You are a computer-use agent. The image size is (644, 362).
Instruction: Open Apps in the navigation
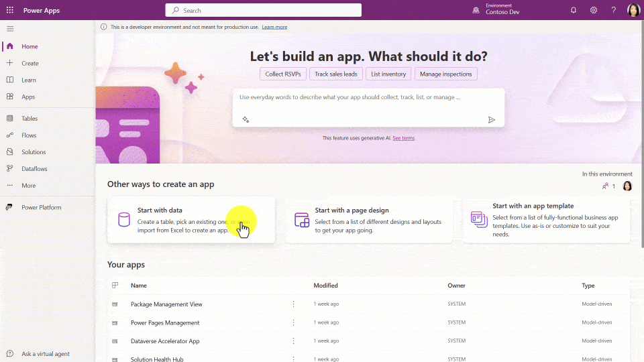click(x=28, y=97)
